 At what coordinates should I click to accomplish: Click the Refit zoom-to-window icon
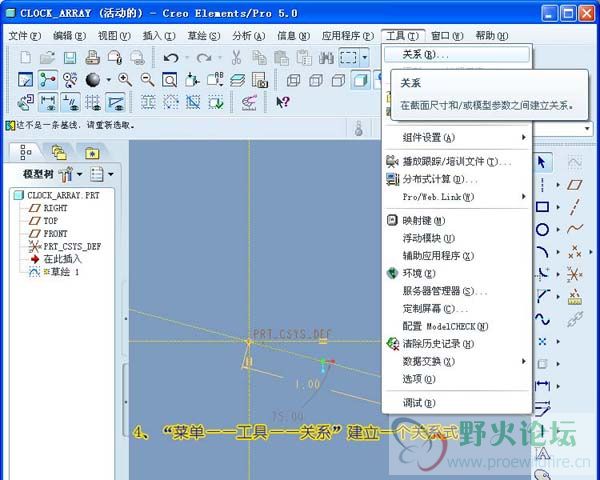[170, 80]
